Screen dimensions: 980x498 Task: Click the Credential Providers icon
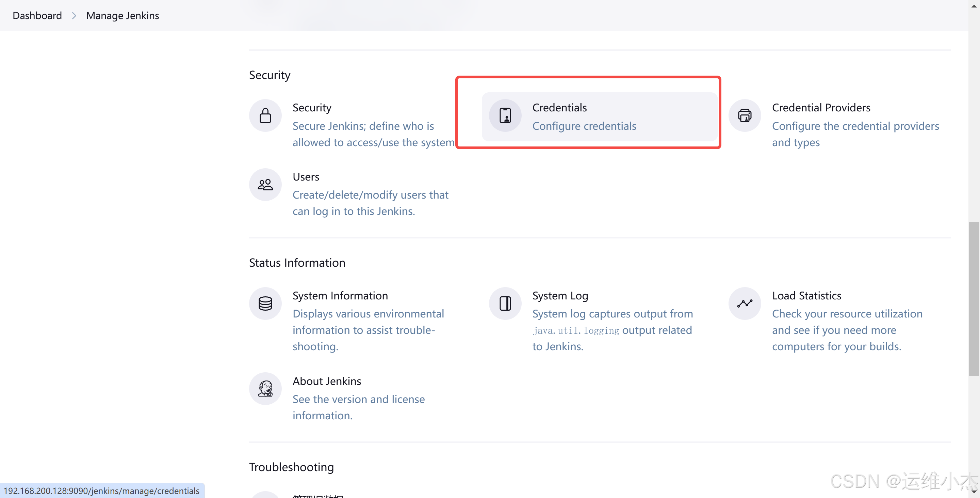point(745,115)
